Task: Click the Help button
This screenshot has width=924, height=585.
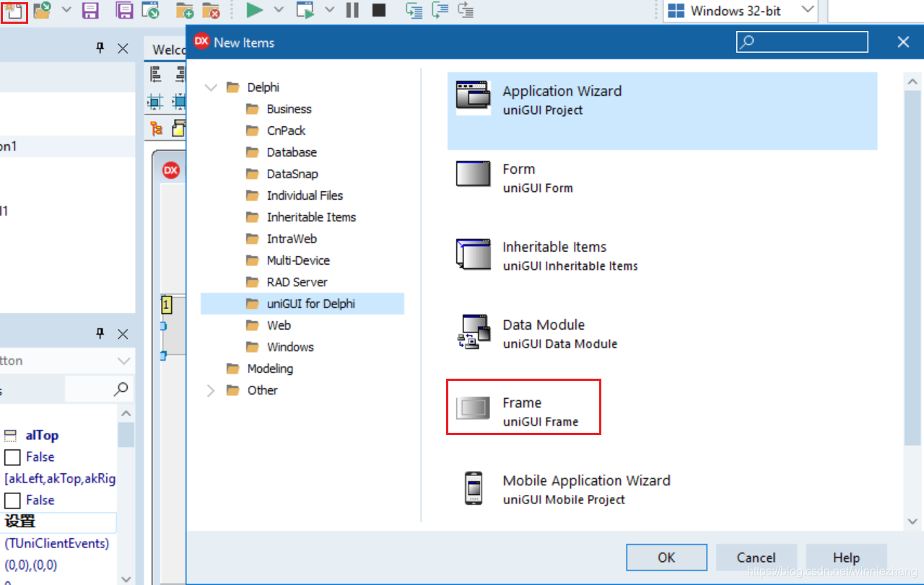Action: pos(846,558)
